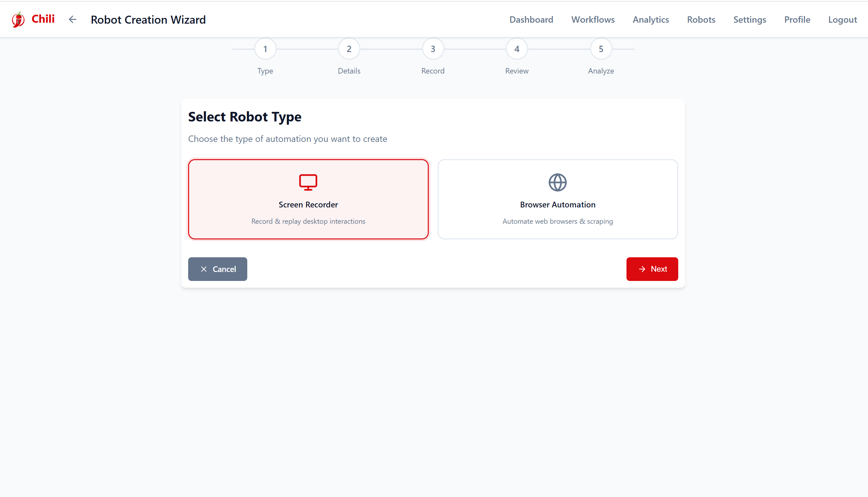Navigate to Workflows
The image size is (868, 497).
[593, 19]
